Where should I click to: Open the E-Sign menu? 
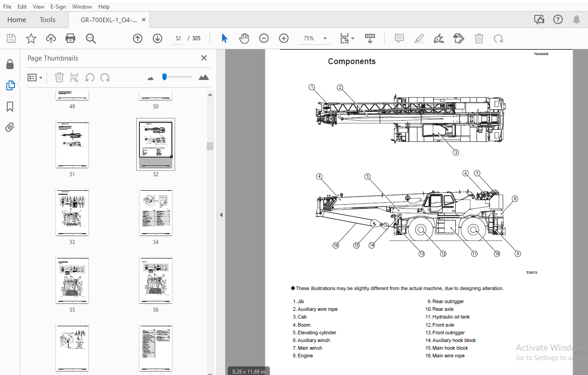[58, 7]
